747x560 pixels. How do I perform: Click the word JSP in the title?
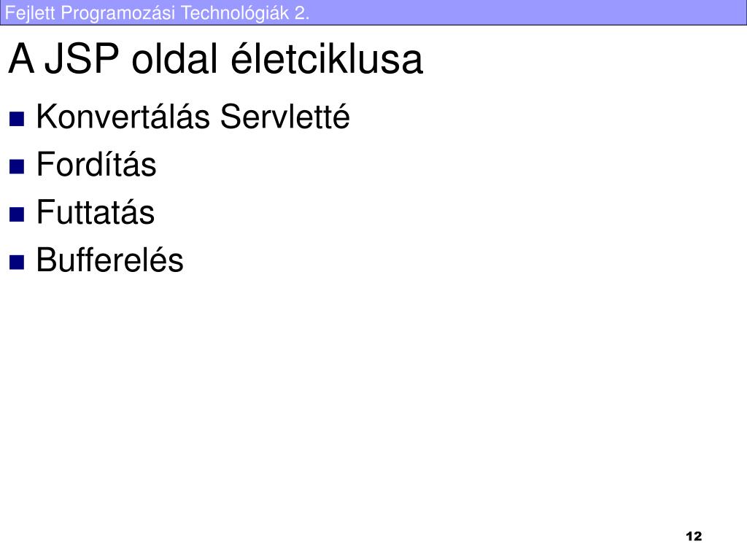(x=82, y=59)
